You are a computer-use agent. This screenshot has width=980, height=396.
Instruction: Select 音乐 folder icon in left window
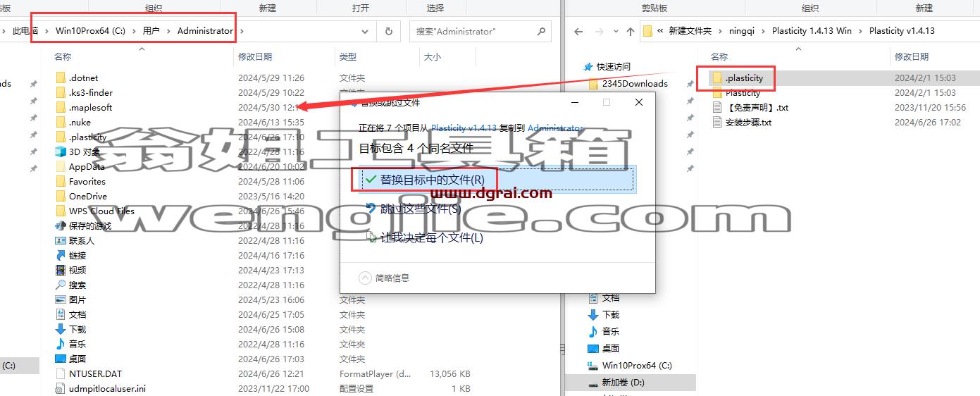(x=61, y=344)
